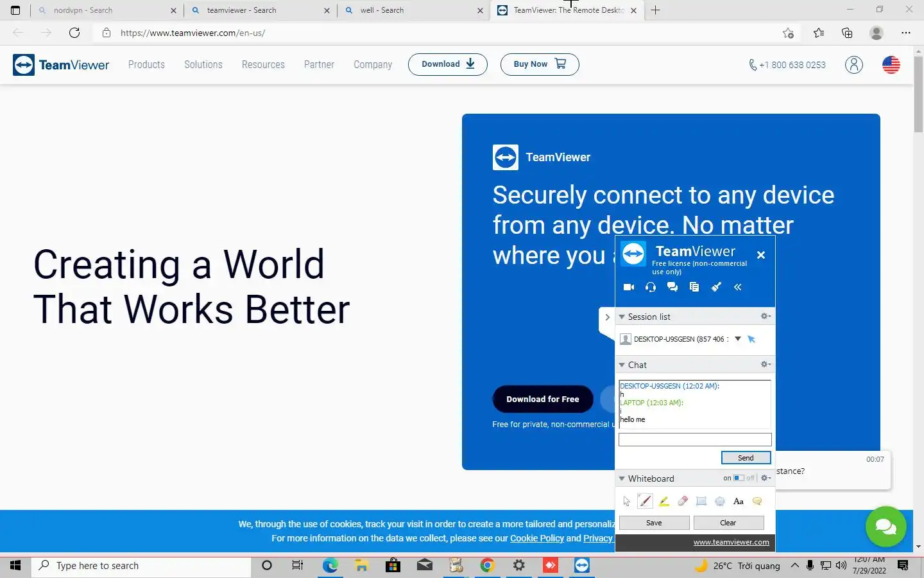
Task: Switch to the nordvpn - Search tab
Action: [x=107, y=10]
